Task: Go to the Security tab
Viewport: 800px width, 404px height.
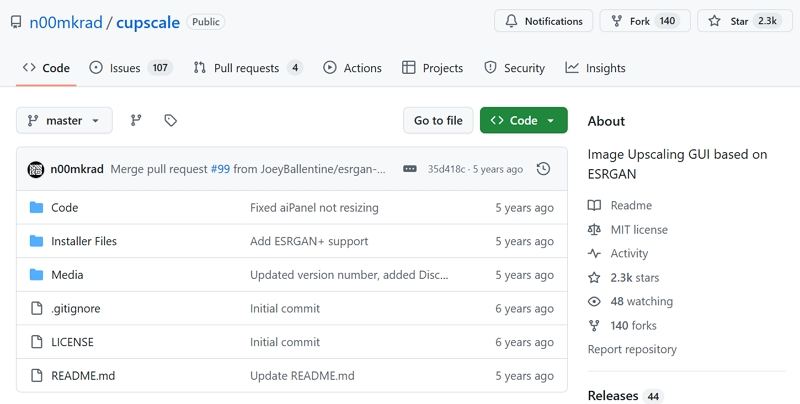Action: 514,68
